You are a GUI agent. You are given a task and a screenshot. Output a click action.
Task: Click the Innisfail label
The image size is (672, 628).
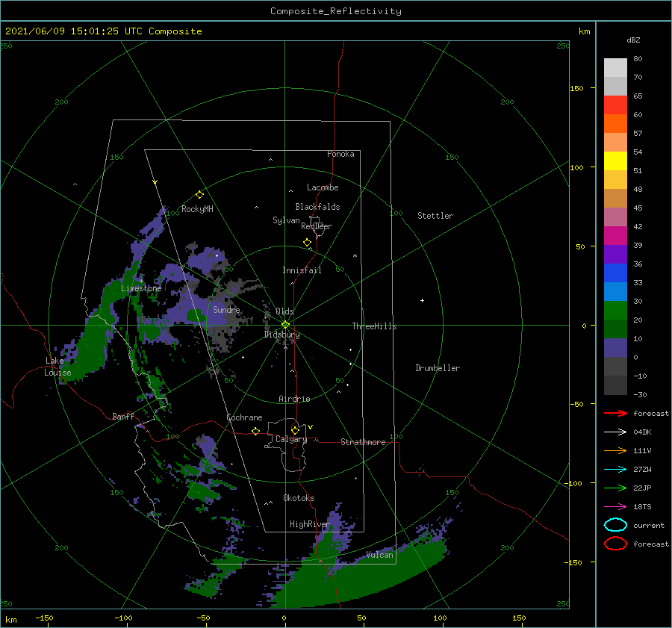coord(302,270)
